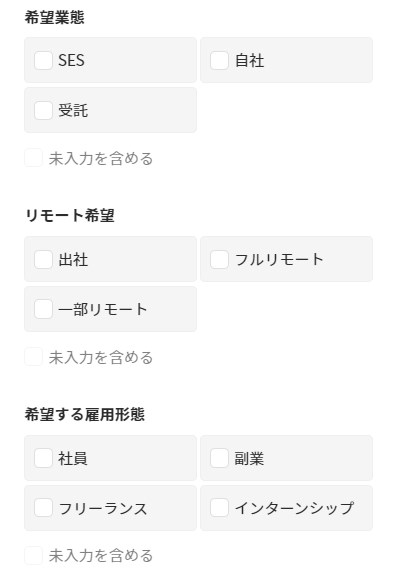
Task: Click the 自社 option label text
Action: (x=249, y=60)
